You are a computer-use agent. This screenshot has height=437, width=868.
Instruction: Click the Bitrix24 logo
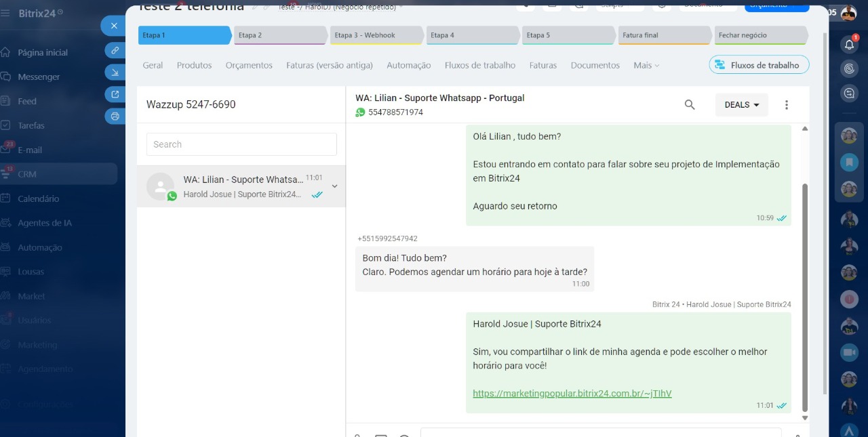click(41, 13)
